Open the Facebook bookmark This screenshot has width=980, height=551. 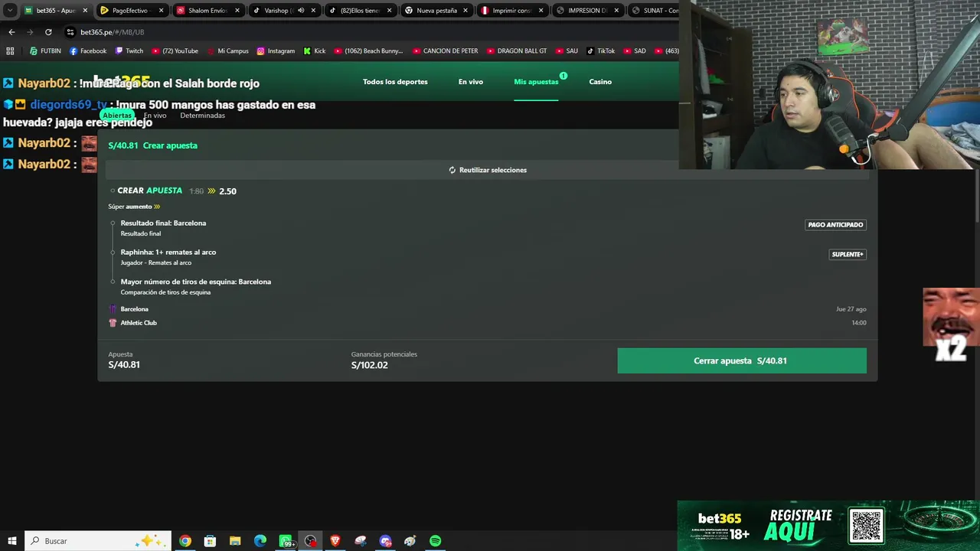(88, 51)
